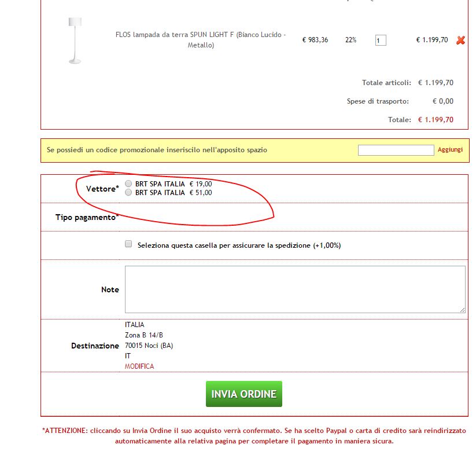Open the FLOS lamp product thumbnail
This screenshot has height=466, width=476.
(x=75, y=41)
